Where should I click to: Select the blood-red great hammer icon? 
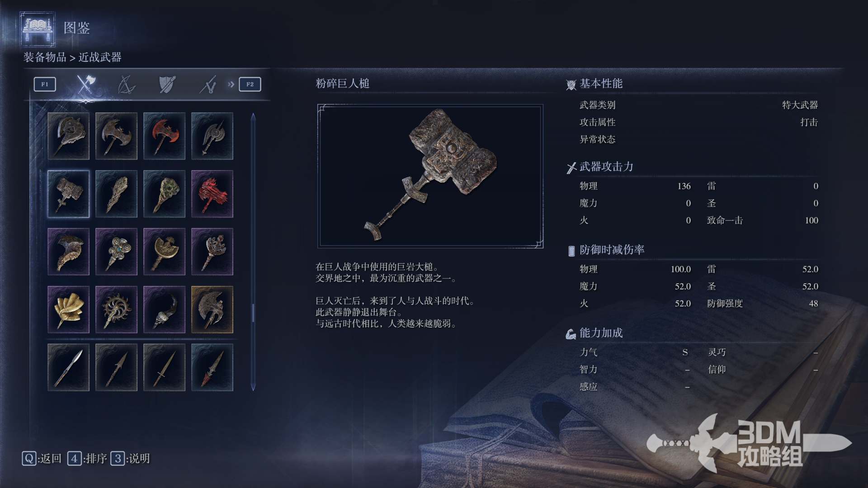tap(212, 194)
